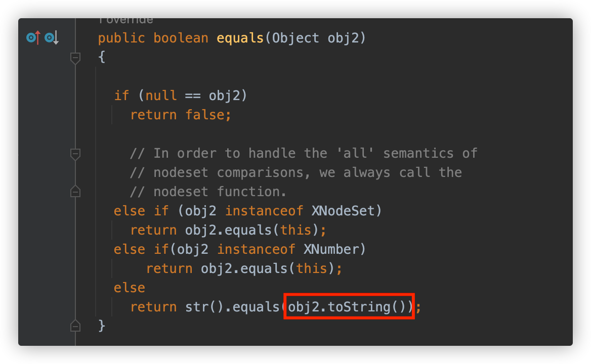Click fold marker beside 'nodeset function.' comment
591x364 pixels.
click(x=75, y=192)
